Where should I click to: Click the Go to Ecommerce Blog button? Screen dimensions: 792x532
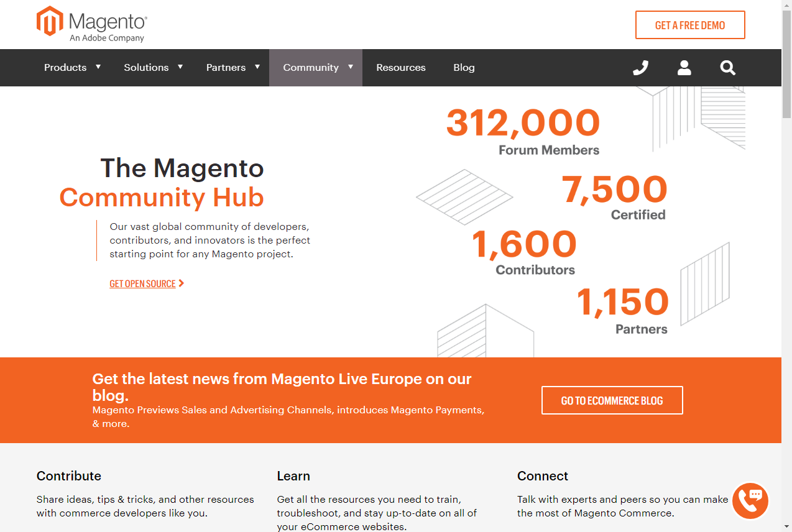pyautogui.click(x=612, y=400)
